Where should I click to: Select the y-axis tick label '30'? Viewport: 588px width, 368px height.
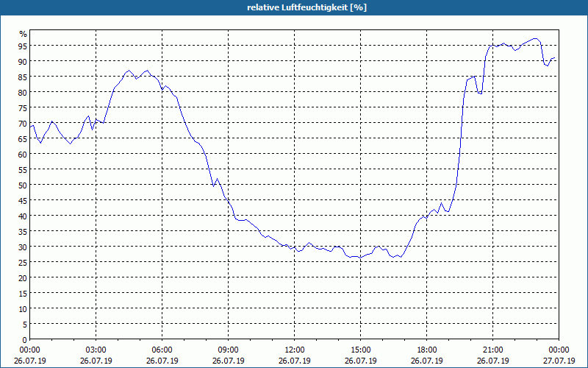pos(22,247)
